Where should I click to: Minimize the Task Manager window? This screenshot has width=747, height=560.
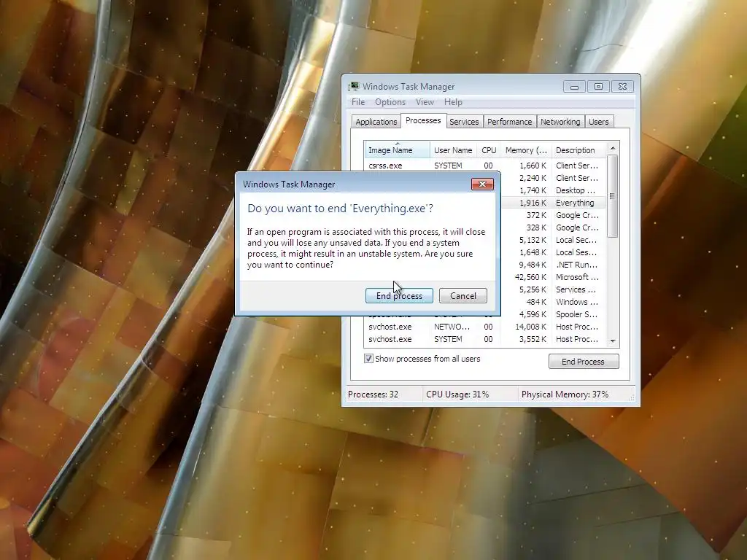[574, 87]
